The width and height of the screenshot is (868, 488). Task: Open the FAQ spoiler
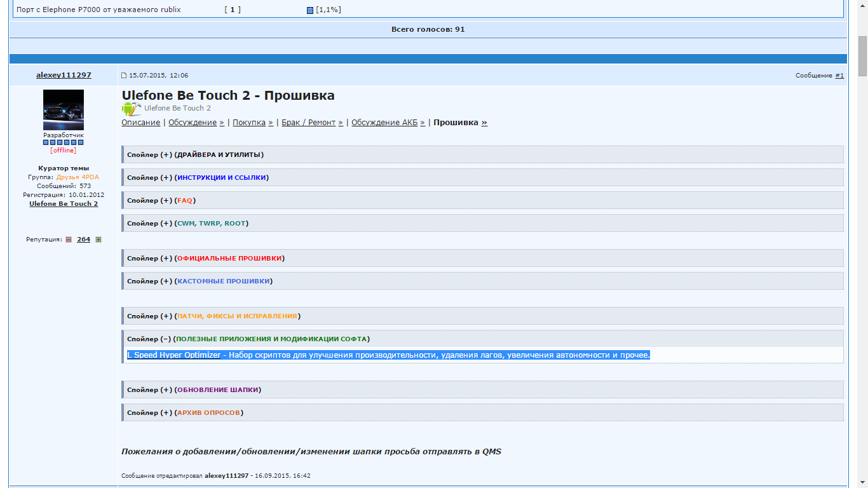(482, 200)
